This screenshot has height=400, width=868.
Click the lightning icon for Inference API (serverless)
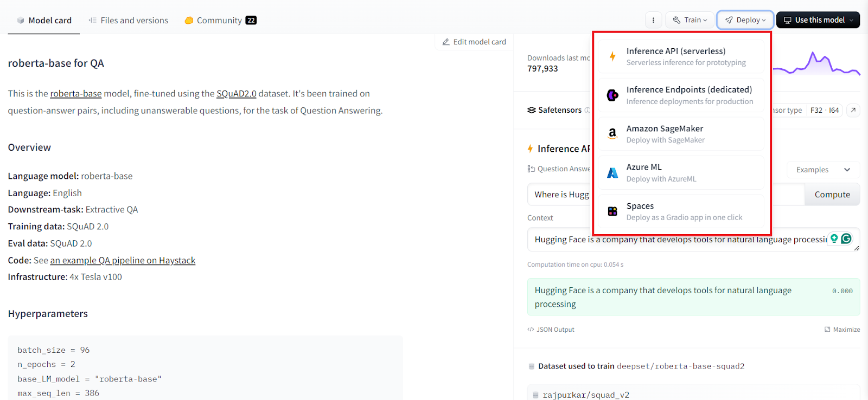[x=612, y=56]
